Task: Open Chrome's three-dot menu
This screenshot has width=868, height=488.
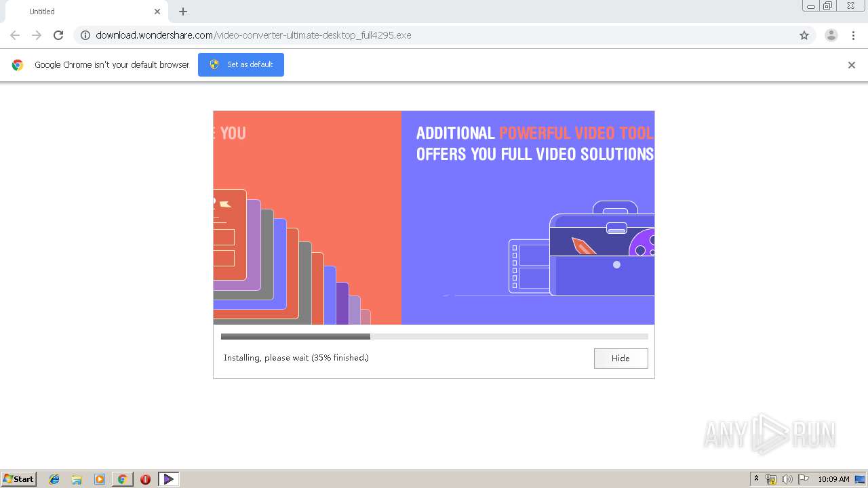Action: pos(854,35)
